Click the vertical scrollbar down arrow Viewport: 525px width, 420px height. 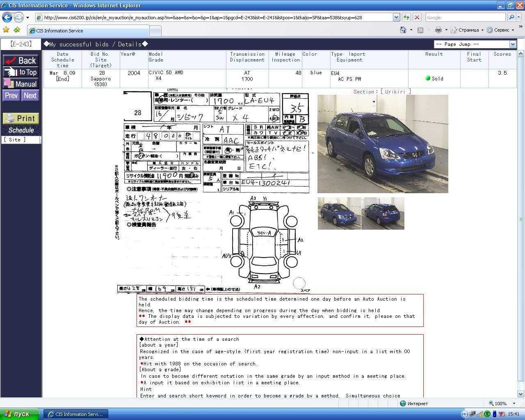tap(521, 394)
